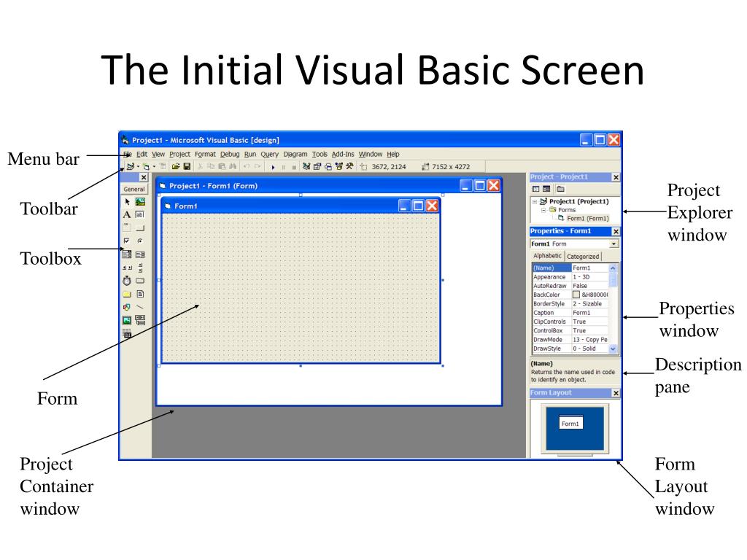Open the dropdown arrow beside Add Form

(x=155, y=167)
